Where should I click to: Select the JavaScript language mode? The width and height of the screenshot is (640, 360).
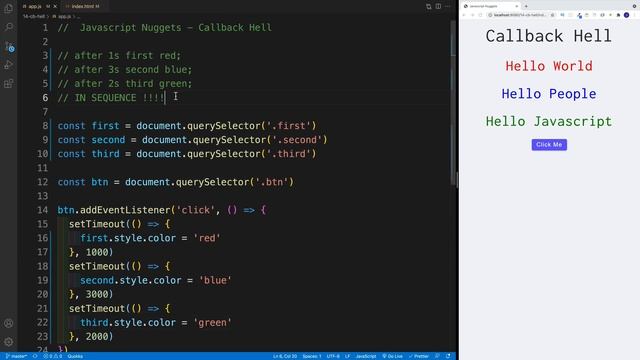pos(366,356)
